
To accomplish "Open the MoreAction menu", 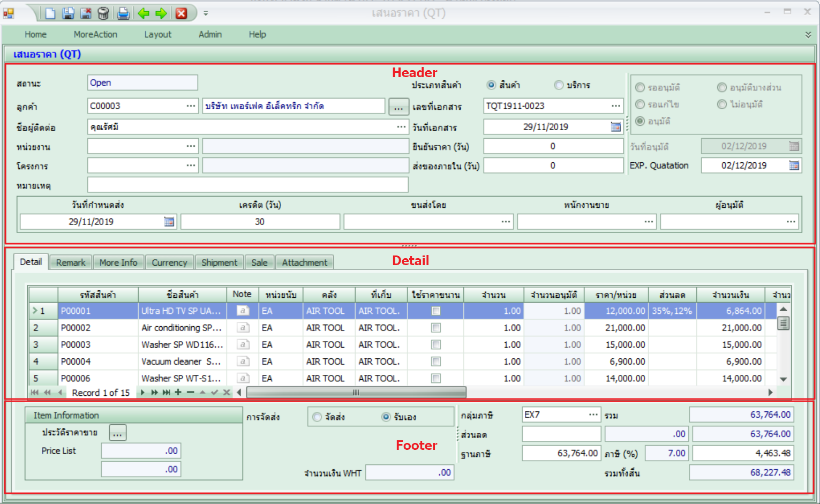I will 95,34.
